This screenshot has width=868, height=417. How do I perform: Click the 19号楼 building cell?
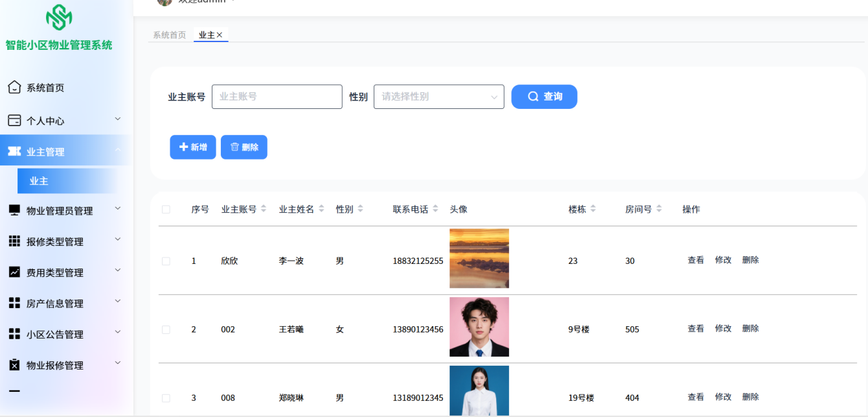(x=581, y=398)
